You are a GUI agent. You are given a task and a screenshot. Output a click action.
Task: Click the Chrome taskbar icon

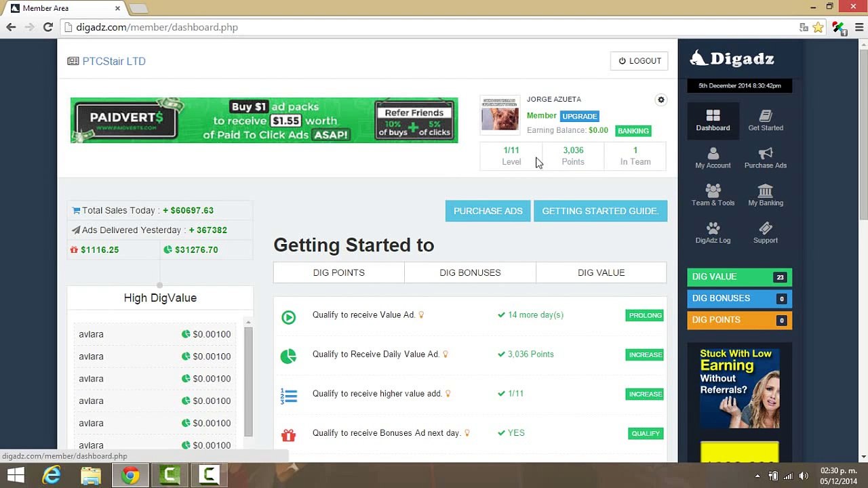coord(130,476)
